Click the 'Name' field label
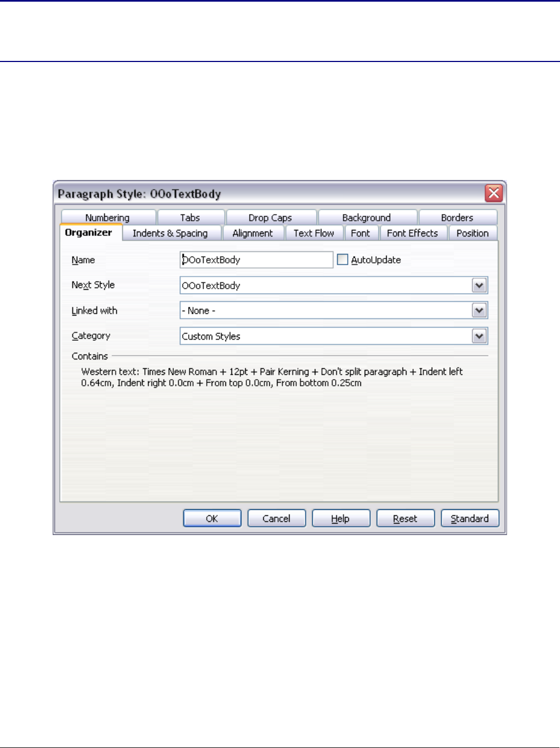 click(83, 260)
